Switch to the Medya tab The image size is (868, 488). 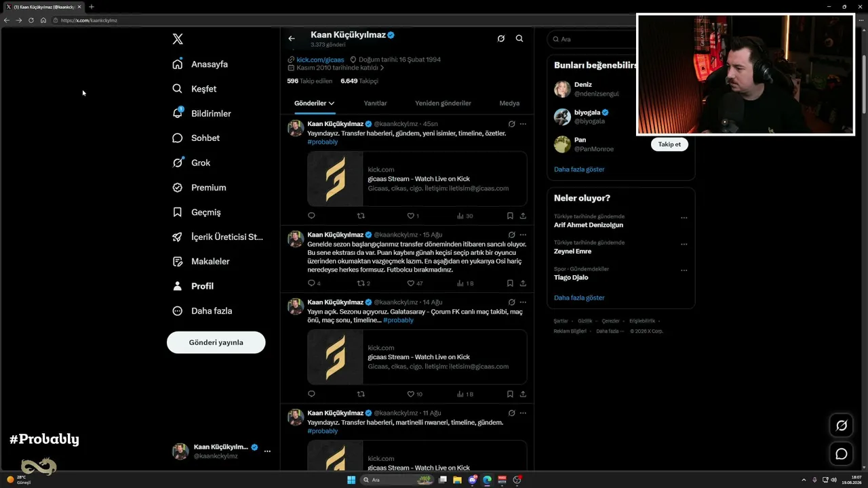point(509,103)
